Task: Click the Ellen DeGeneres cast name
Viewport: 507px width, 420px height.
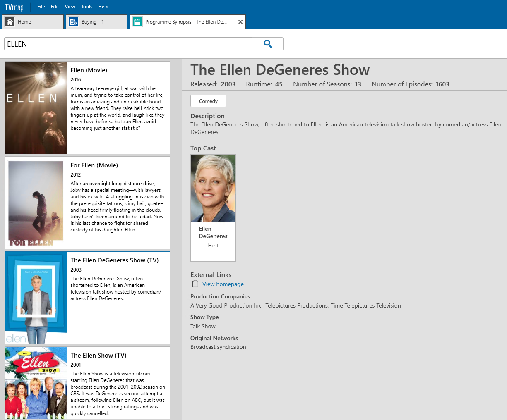Action: [213, 232]
